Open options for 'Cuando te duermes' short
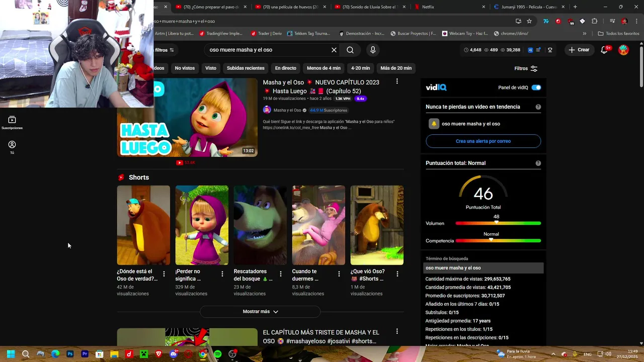 tap(339, 274)
